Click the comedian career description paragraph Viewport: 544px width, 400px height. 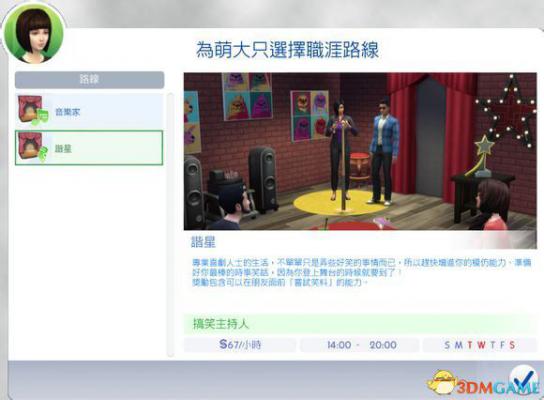pos(362,272)
